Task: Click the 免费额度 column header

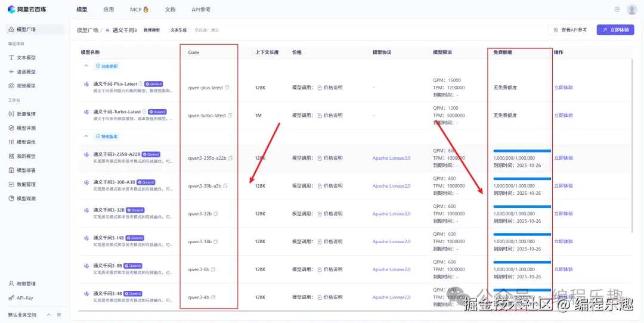Action: tap(503, 52)
